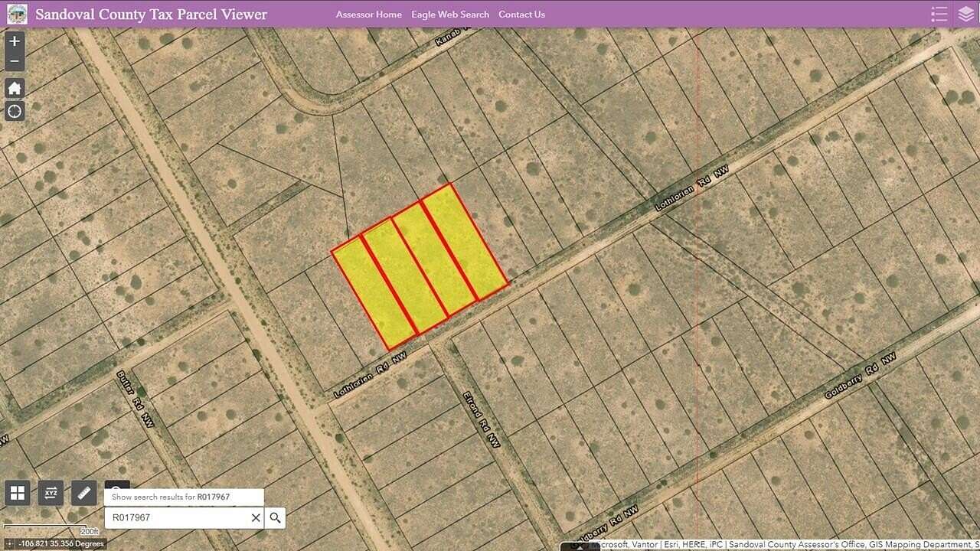Return to default map extent (Home)
980x551 pixels.
(15, 88)
